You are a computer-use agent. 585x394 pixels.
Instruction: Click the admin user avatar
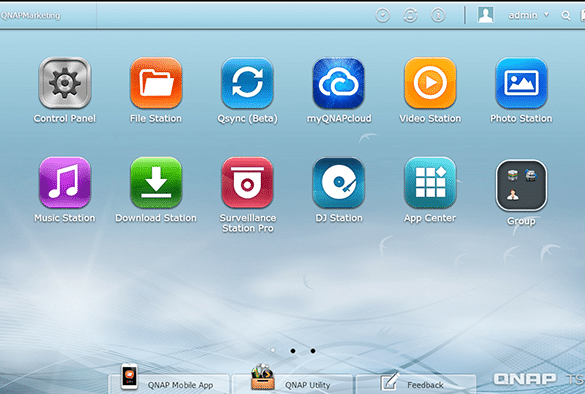(485, 15)
